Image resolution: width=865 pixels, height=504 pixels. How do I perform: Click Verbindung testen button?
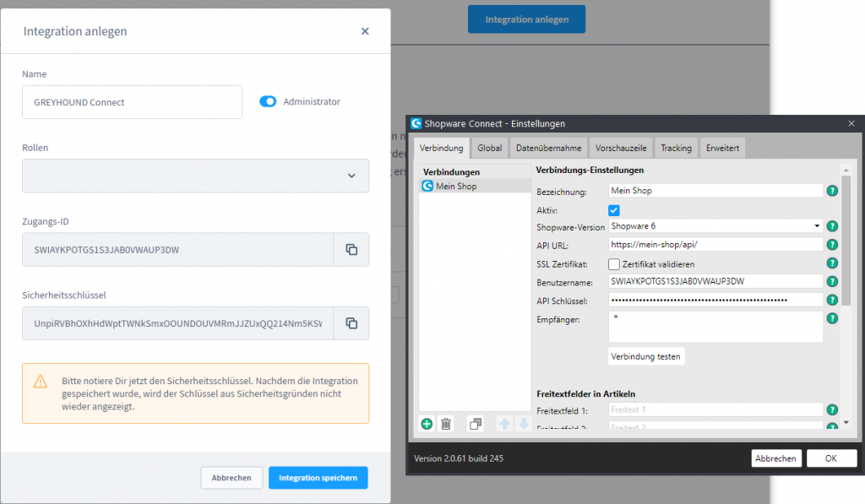[x=646, y=356]
